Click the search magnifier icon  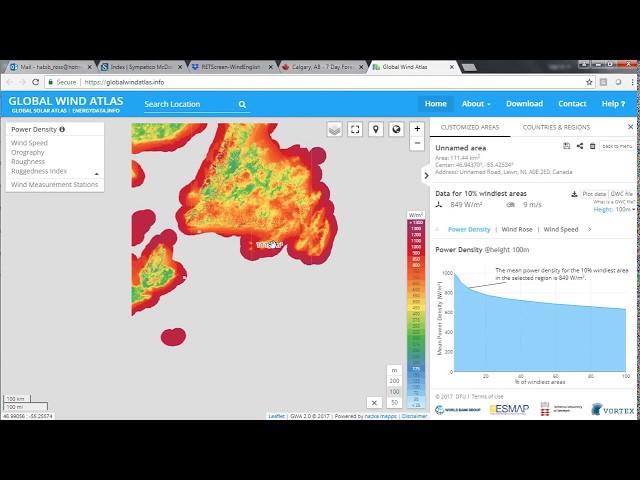pyautogui.click(x=242, y=104)
